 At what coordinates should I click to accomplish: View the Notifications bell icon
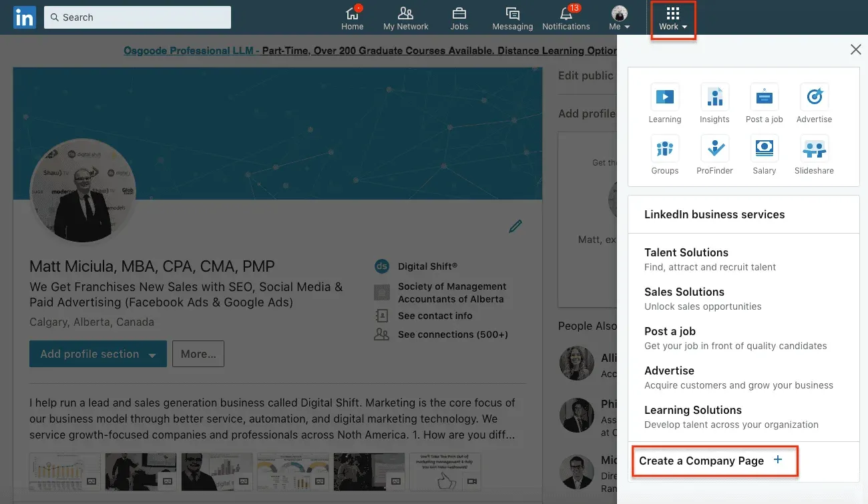click(x=566, y=17)
